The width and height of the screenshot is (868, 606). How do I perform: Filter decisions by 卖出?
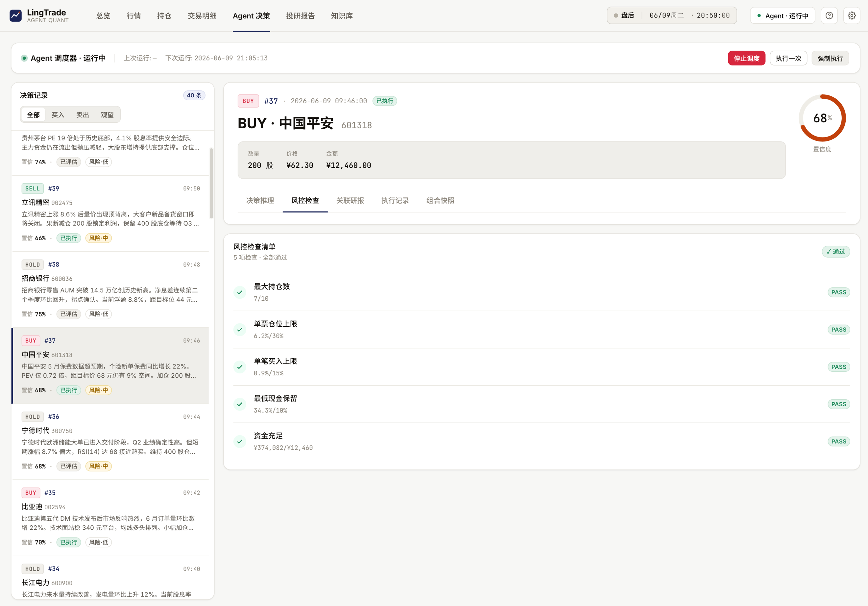(83, 114)
